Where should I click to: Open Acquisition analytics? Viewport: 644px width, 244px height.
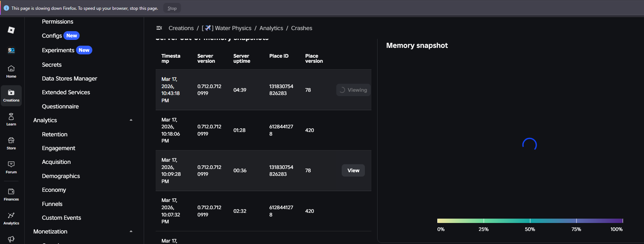pos(56,162)
